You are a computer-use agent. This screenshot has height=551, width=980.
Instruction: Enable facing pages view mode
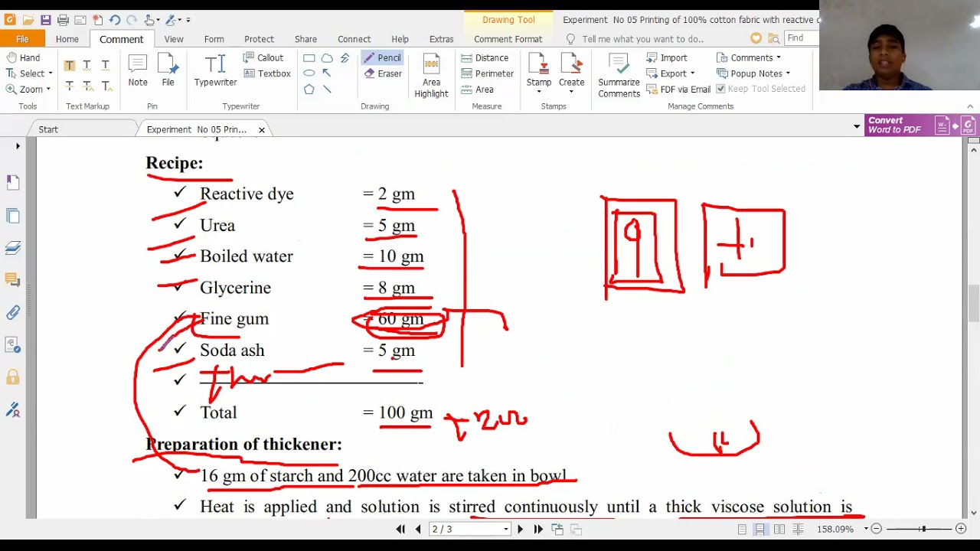click(x=779, y=529)
